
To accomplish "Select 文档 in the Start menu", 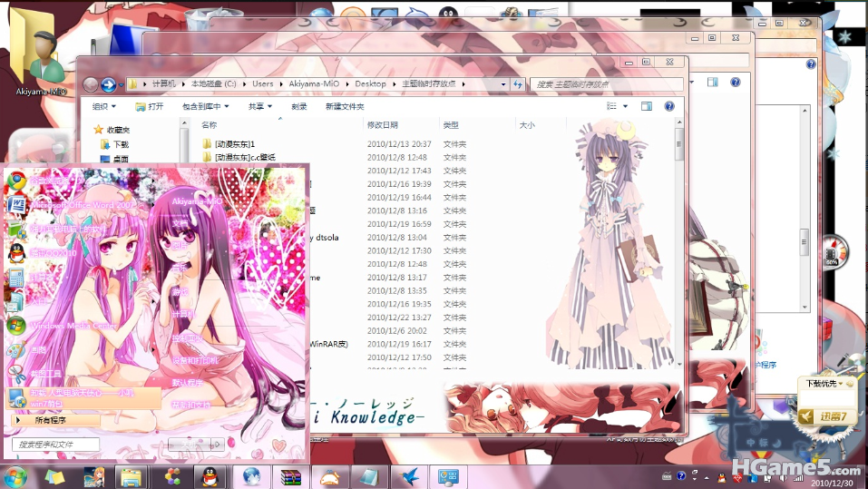I will pyautogui.click(x=180, y=223).
